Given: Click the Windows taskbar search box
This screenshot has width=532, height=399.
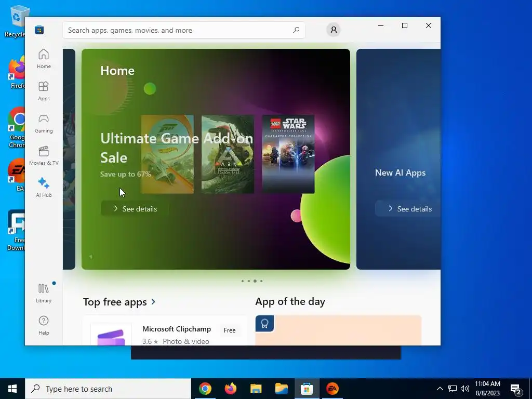Looking at the screenshot, I should point(108,389).
